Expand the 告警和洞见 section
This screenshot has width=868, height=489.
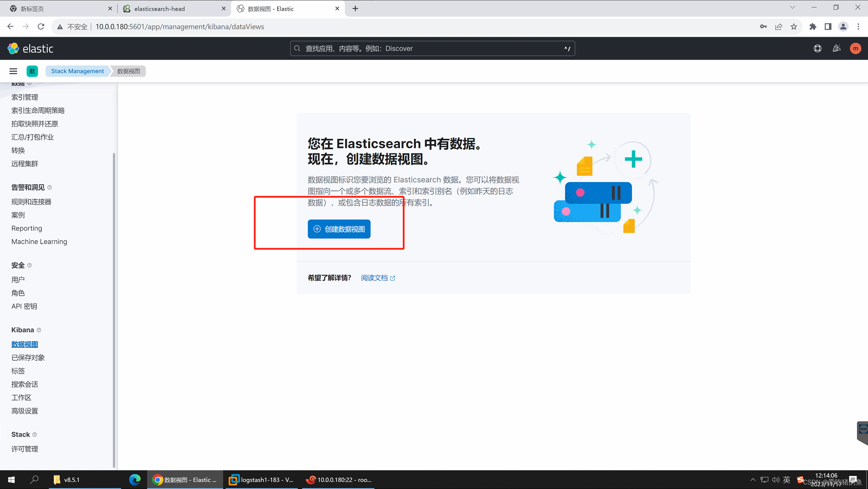pyautogui.click(x=29, y=187)
